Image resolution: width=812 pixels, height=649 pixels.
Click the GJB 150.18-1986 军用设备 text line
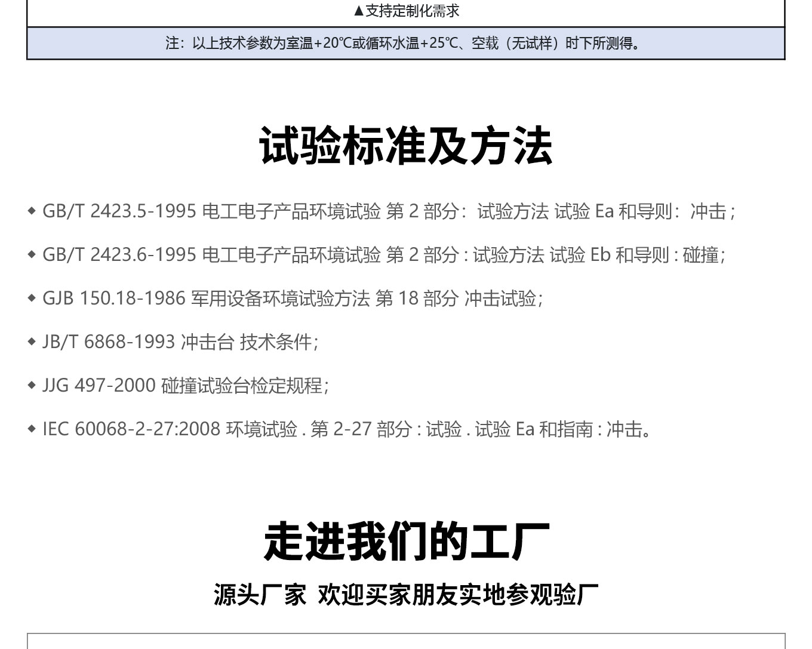pyautogui.click(x=293, y=299)
